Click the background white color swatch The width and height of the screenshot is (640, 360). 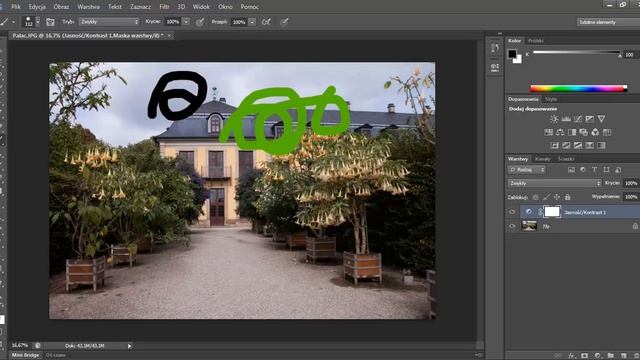pyautogui.click(x=518, y=60)
